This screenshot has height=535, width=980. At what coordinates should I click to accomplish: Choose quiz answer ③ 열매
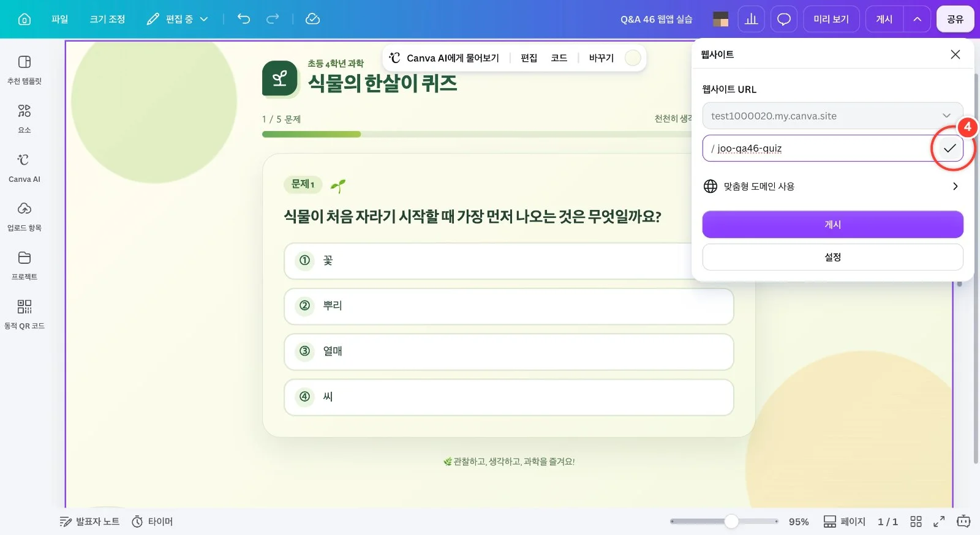pos(508,351)
